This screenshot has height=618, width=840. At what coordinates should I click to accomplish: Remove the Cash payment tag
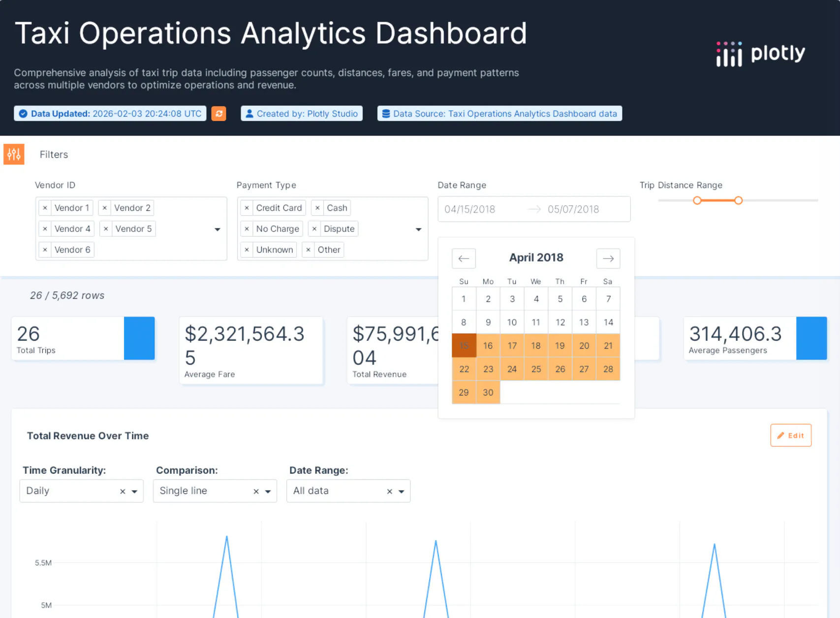(317, 208)
